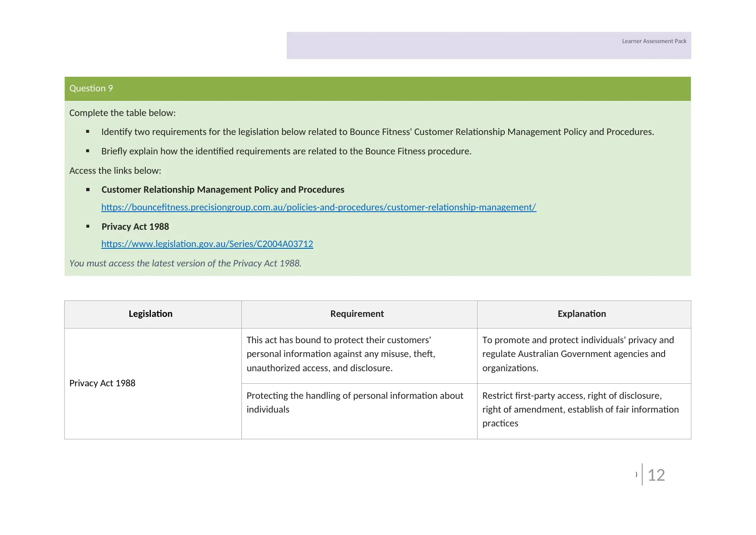This screenshot has height=535, width=756.
Task: Click the 'Learner Assessment Pack' header text
Action: tap(654, 41)
